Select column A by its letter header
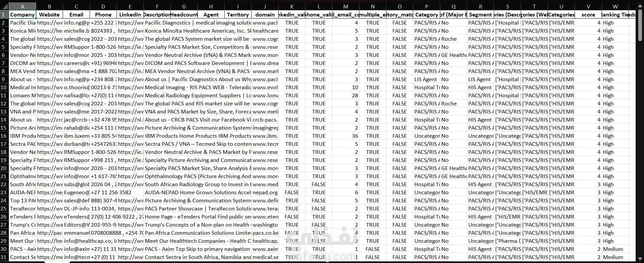Image resolution: width=644 pixels, height=263 pixels. click(22, 6)
